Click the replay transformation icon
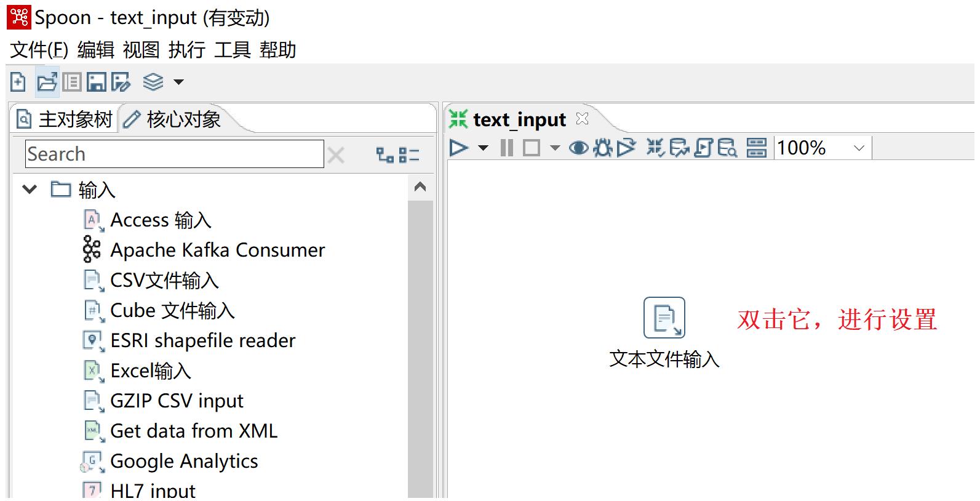 coord(626,148)
